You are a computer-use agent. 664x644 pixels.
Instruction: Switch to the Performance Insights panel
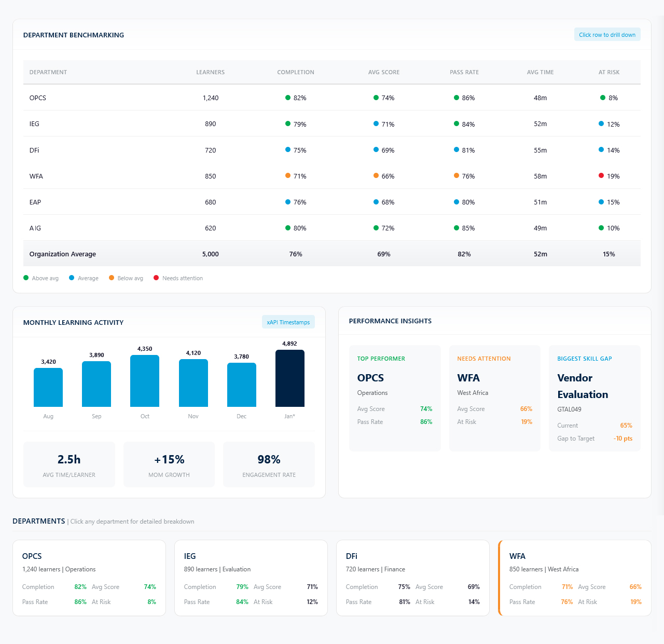click(390, 321)
